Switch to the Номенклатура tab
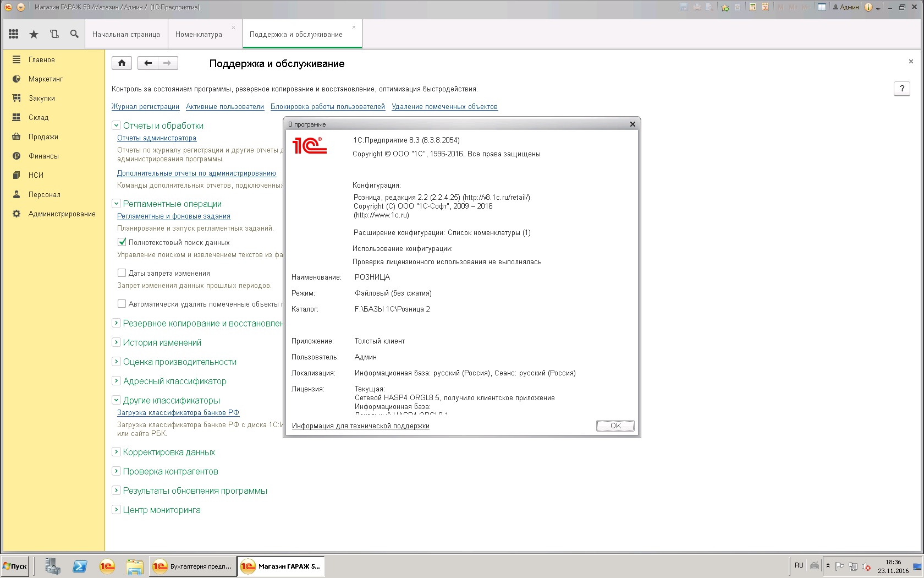This screenshot has width=924, height=578. [x=199, y=34]
